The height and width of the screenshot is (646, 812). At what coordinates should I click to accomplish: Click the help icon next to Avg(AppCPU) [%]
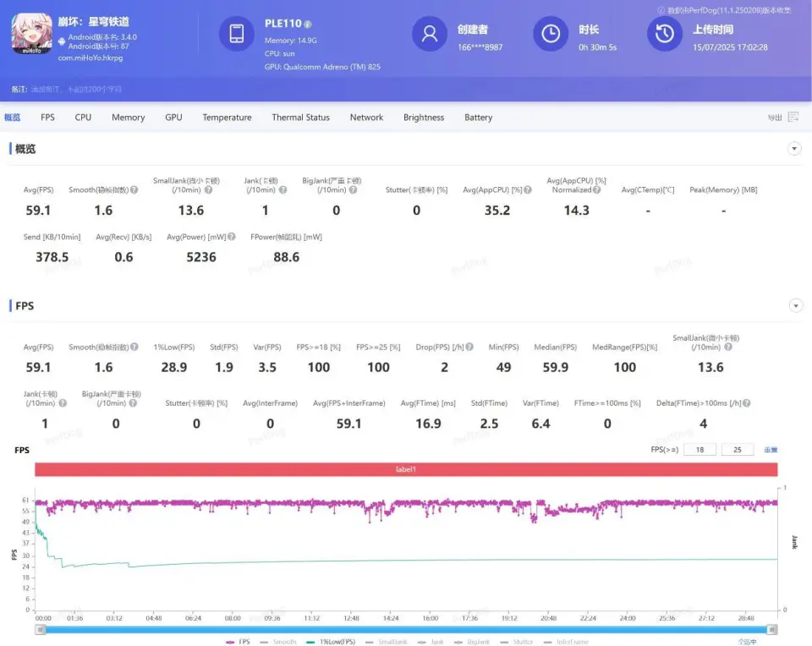pyautogui.click(x=528, y=190)
